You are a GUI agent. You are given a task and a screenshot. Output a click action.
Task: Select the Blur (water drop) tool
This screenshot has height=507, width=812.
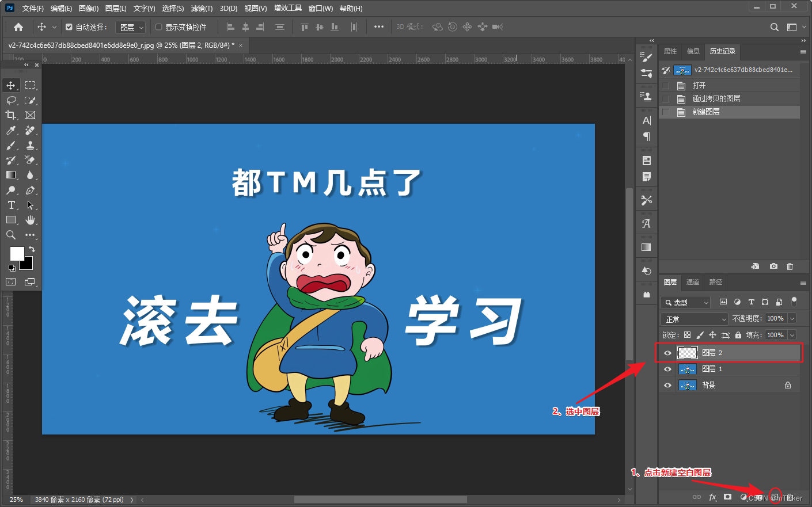31,175
